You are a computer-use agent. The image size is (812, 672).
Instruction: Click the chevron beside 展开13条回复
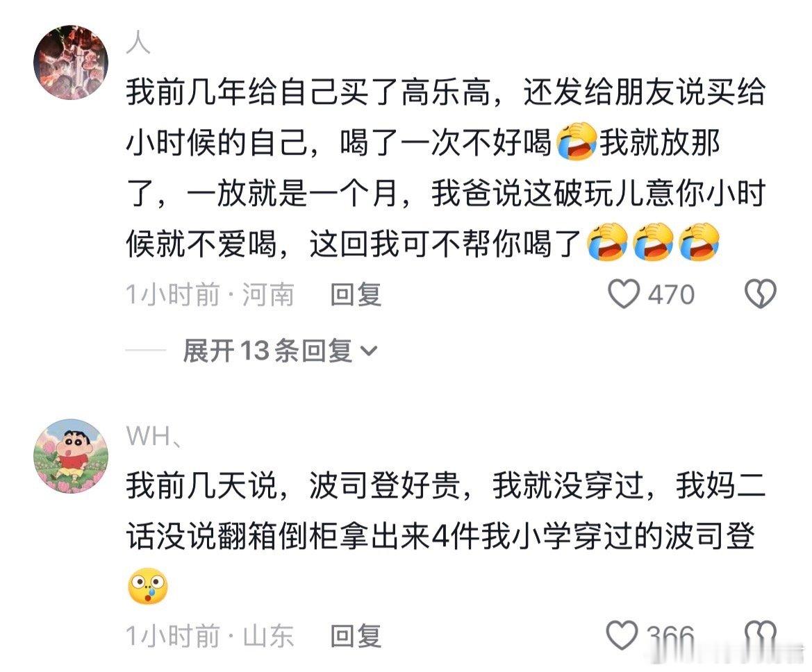[369, 351]
